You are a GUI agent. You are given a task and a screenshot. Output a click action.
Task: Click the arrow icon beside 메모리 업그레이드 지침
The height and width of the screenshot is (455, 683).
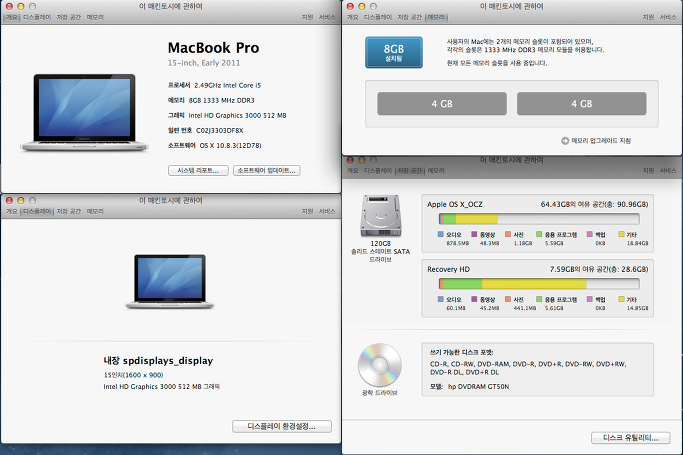[565, 141]
